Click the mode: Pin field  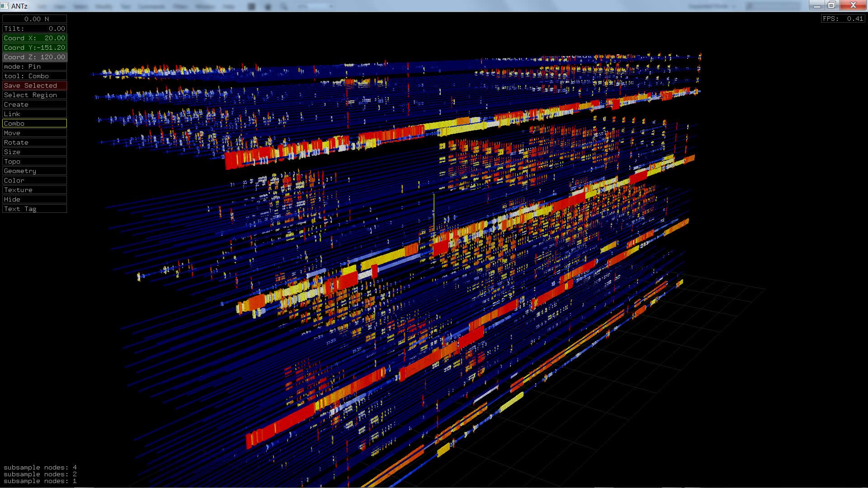click(x=34, y=66)
